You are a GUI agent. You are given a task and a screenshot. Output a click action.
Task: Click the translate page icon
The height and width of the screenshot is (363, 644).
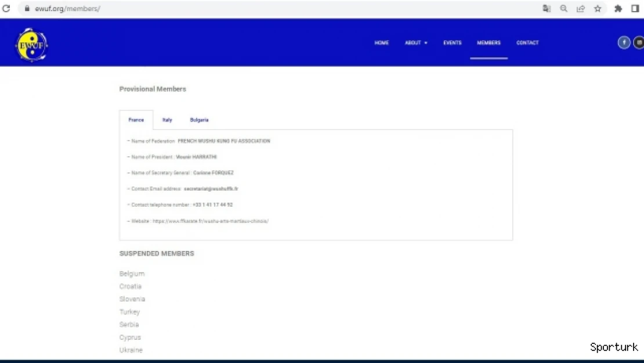click(x=547, y=9)
